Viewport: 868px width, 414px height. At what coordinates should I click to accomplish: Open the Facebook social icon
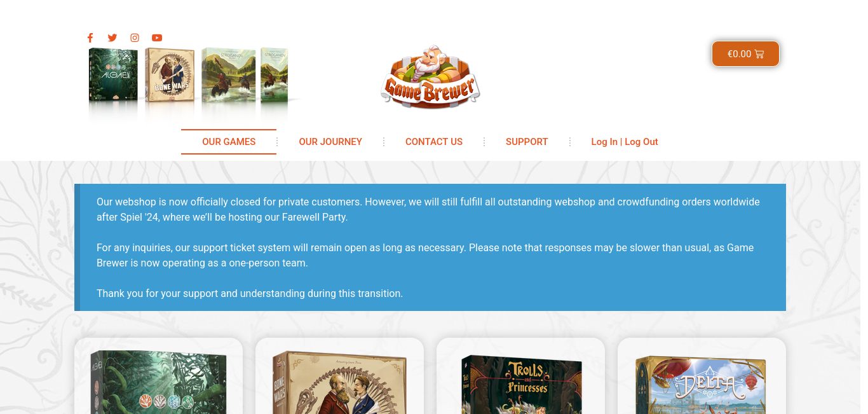pos(90,38)
